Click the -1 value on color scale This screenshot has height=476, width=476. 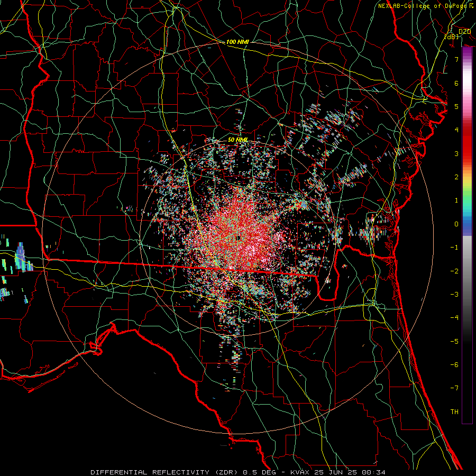pos(454,248)
